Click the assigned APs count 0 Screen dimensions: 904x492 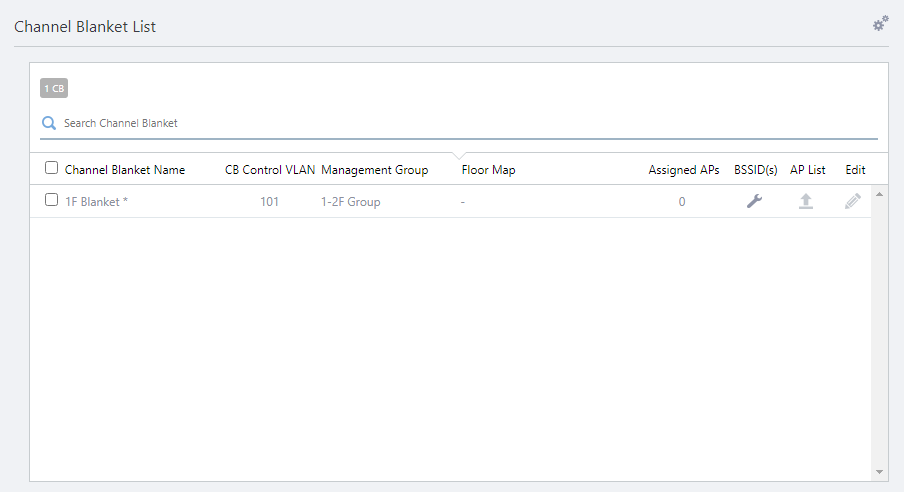[x=682, y=201]
